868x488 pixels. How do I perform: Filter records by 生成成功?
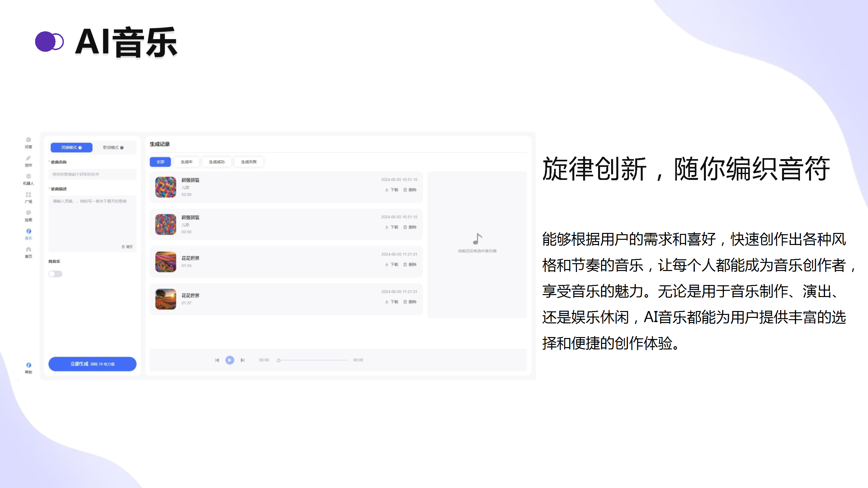(216, 162)
